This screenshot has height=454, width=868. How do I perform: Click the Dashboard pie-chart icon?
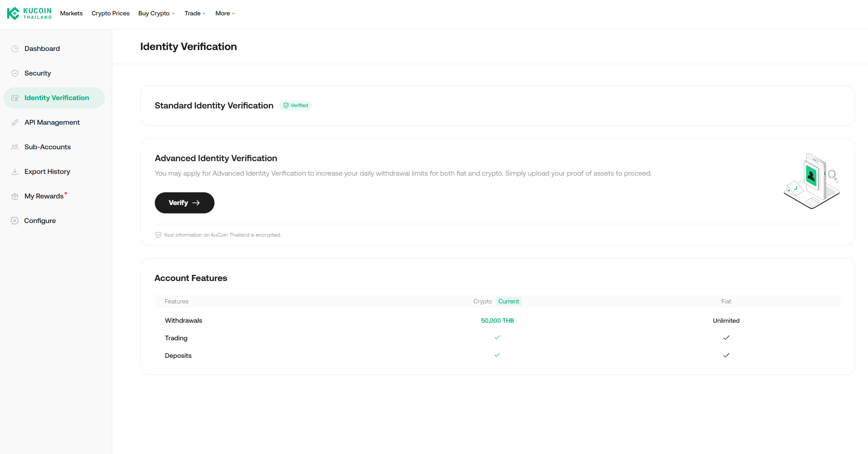[x=15, y=49]
